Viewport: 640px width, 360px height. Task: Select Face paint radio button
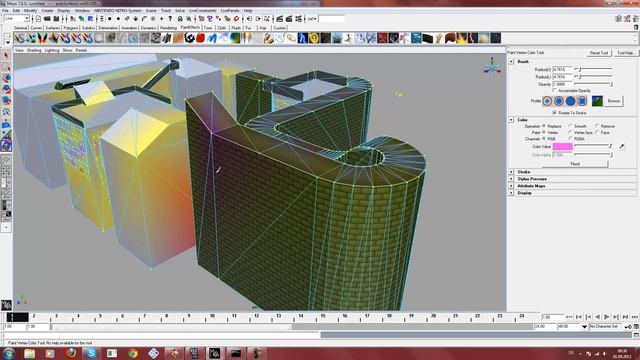(597, 133)
